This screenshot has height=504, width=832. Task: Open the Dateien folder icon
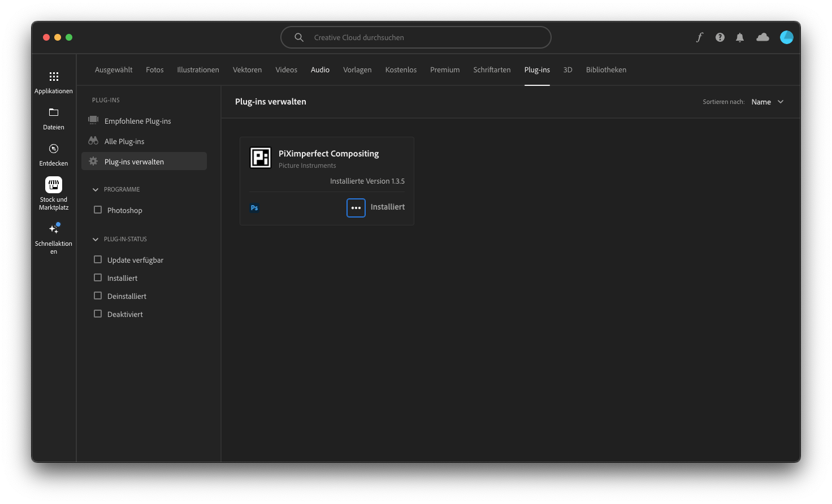point(54,112)
